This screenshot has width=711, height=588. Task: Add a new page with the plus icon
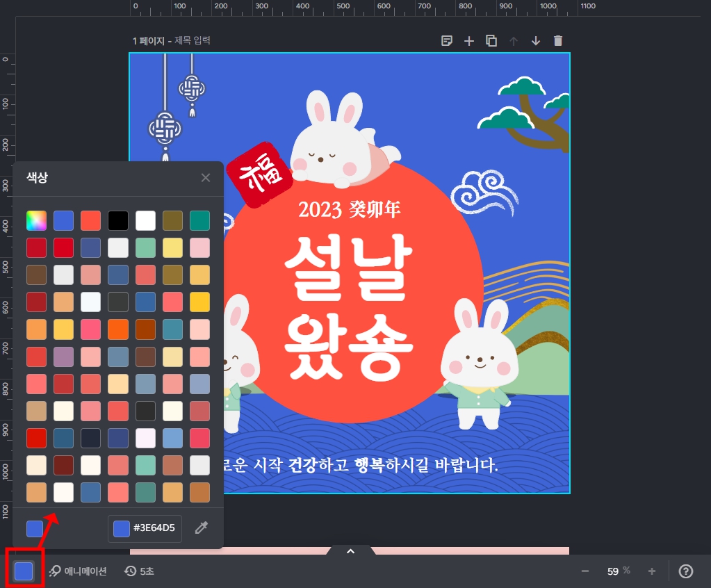click(469, 40)
